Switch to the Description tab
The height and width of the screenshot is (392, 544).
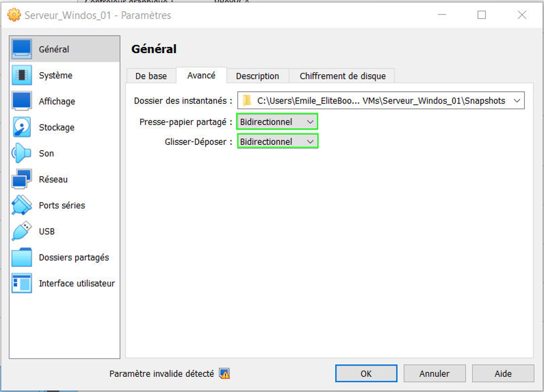pyautogui.click(x=257, y=76)
